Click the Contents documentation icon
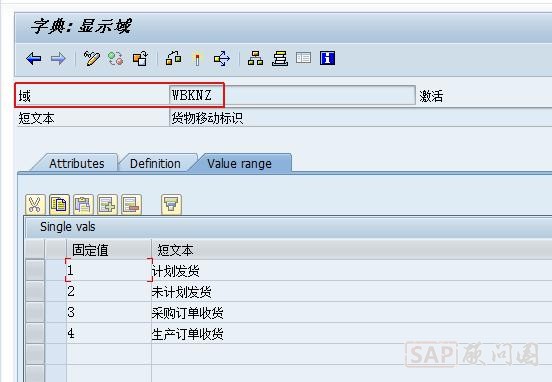552x382 pixels. [303, 58]
